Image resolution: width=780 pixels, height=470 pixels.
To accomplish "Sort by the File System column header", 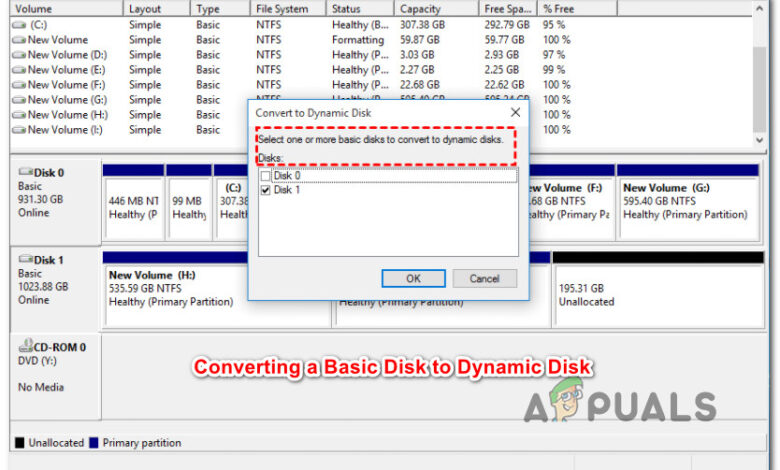I will point(289,8).
